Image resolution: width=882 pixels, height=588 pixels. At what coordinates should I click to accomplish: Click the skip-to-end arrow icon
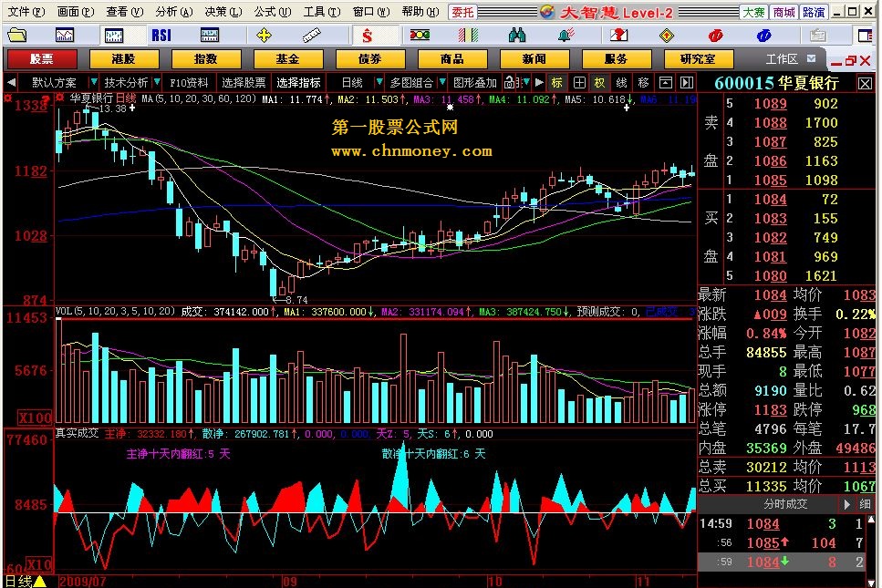[687, 83]
